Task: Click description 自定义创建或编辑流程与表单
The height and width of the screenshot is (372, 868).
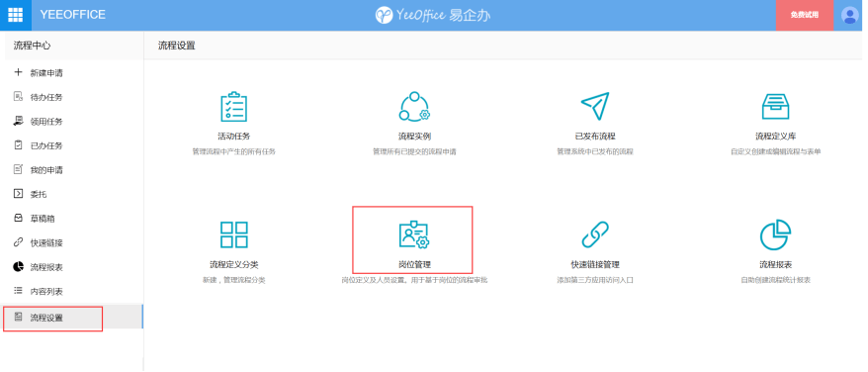Action: (775, 151)
